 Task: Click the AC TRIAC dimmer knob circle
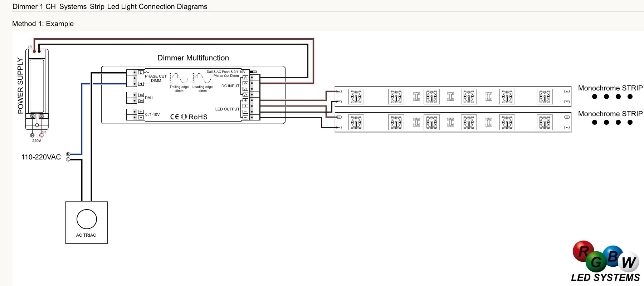pyautogui.click(x=87, y=219)
